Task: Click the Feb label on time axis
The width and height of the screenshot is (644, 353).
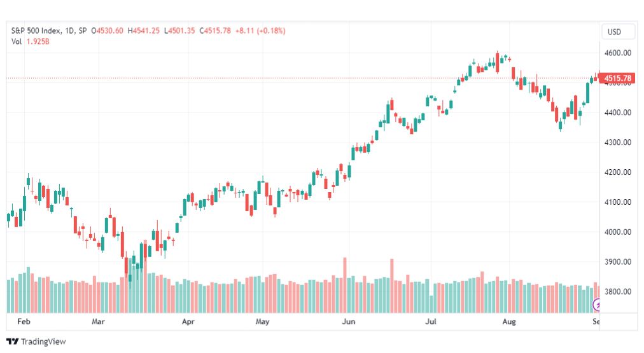Action: pyautogui.click(x=24, y=321)
